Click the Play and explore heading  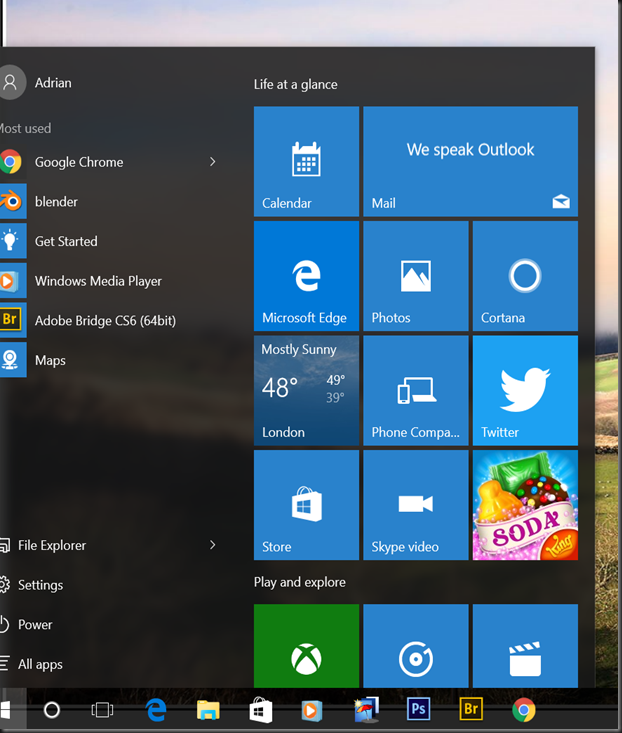point(300,582)
